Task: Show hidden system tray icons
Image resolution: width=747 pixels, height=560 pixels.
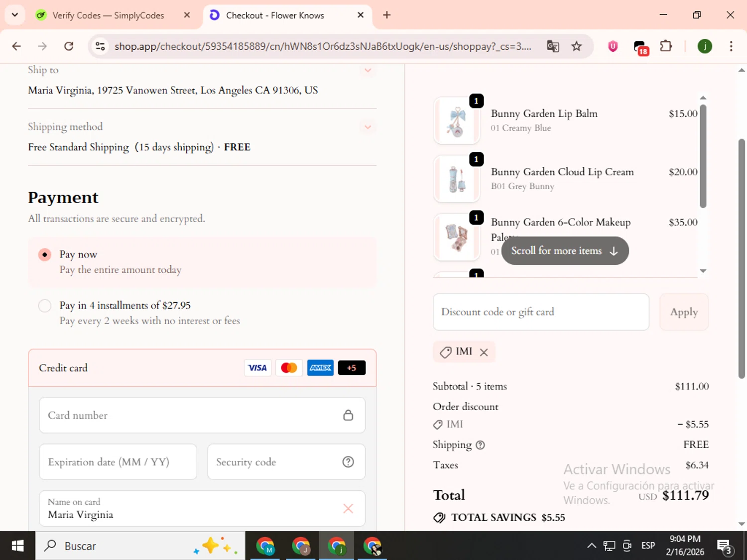Action: [592, 546]
